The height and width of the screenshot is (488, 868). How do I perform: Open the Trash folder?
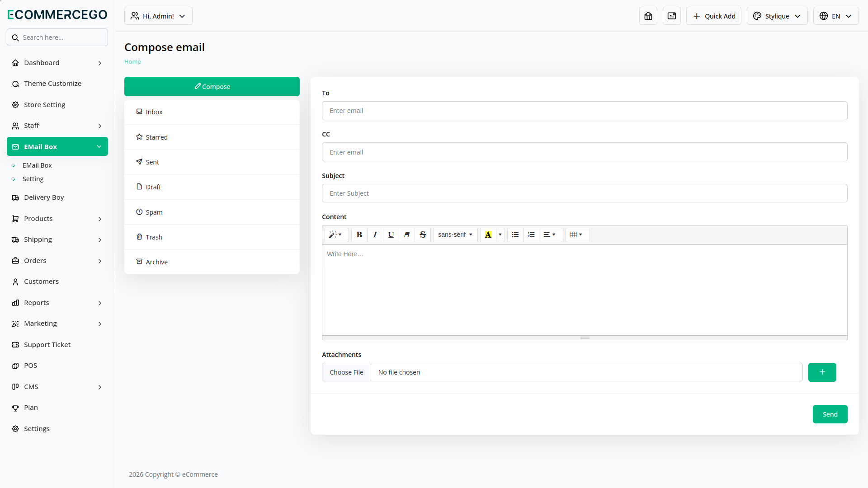click(x=212, y=237)
